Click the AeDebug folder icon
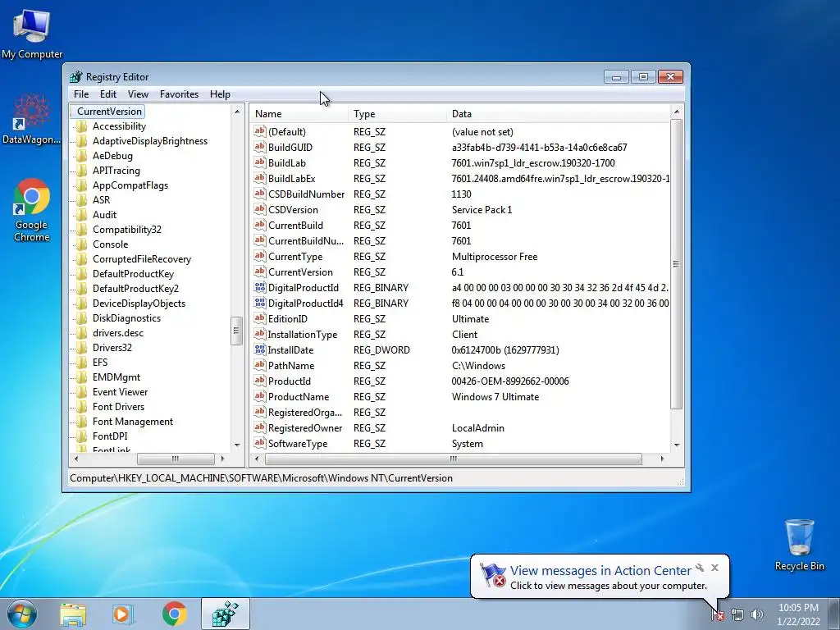Viewport: 840px width, 630px height. click(81, 156)
